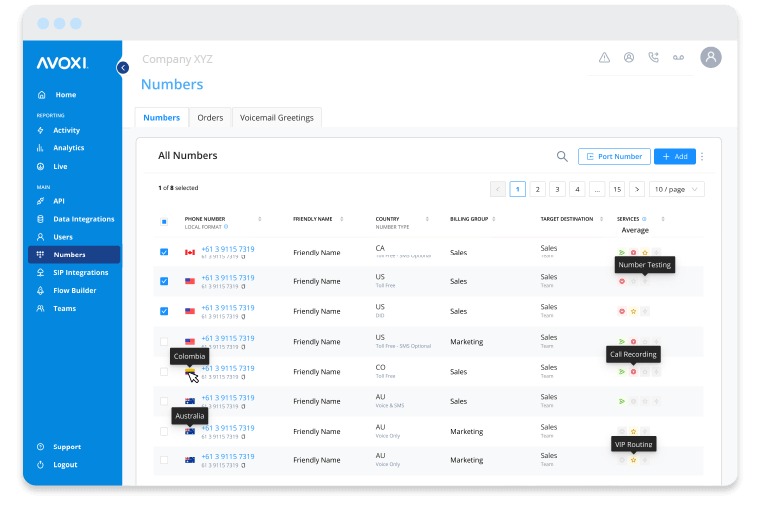
Task: Check the US Marketing row checkbox
Action: (x=164, y=342)
